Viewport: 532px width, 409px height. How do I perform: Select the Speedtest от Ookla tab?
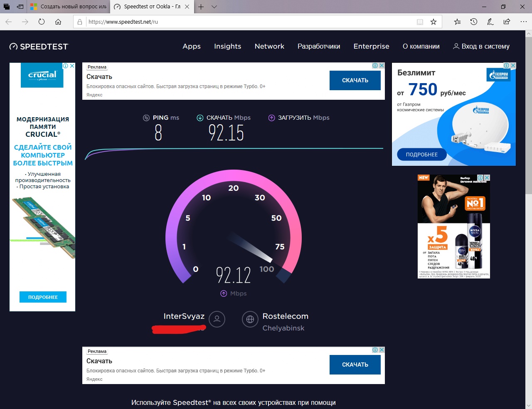point(152,7)
